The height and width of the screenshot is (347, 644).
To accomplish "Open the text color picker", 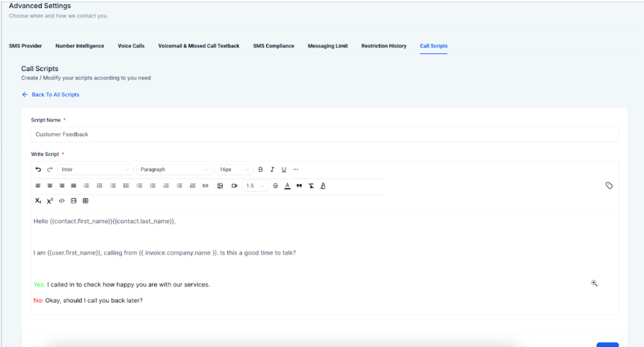I will [287, 186].
